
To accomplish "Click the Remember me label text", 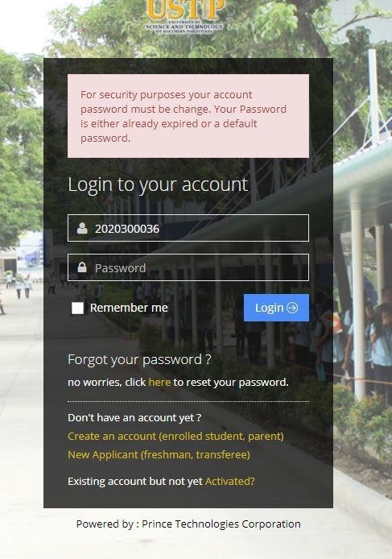I will (129, 308).
